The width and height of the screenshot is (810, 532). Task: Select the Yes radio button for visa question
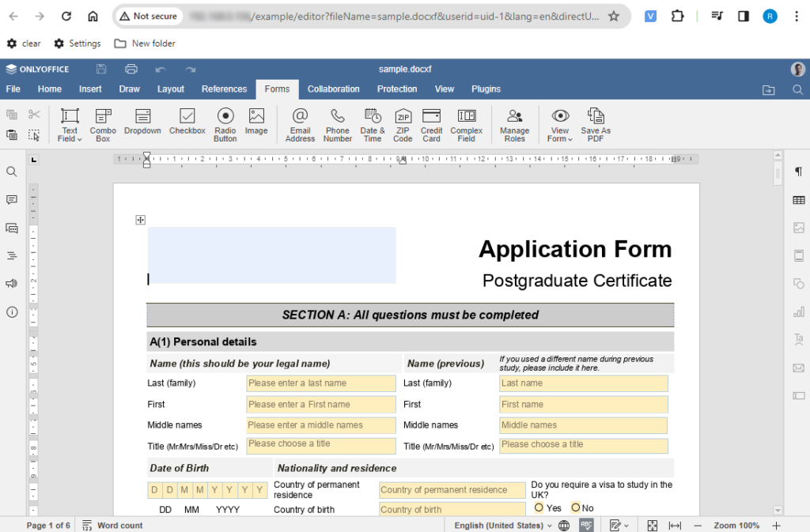(x=539, y=508)
